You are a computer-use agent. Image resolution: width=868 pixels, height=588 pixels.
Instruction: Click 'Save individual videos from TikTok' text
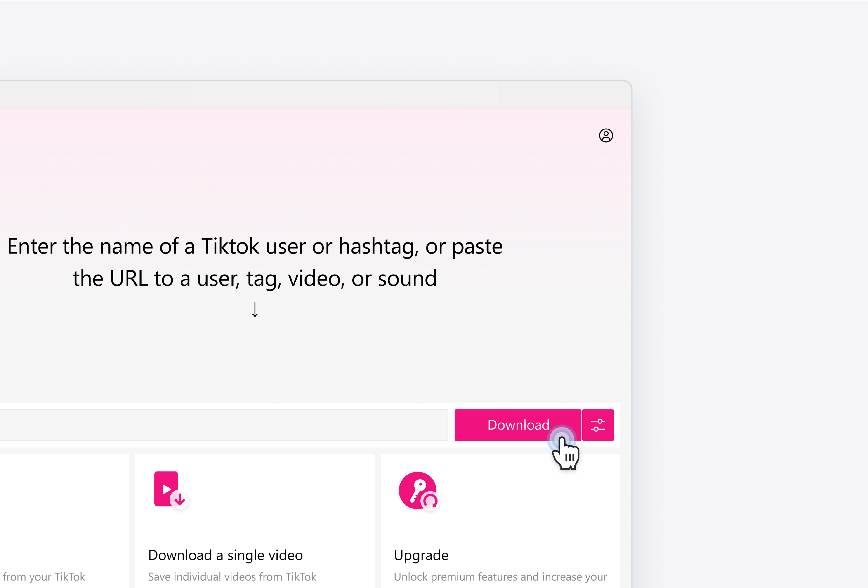point(232,577)
